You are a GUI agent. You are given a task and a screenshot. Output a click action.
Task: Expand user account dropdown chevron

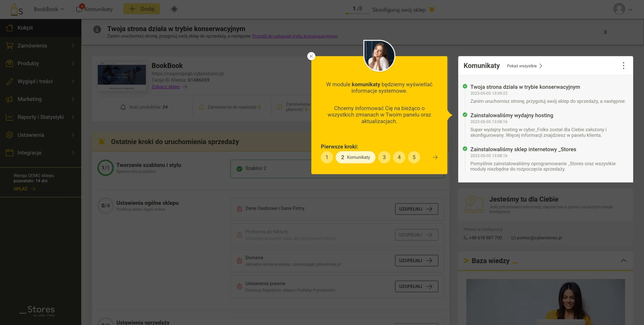click(630, 10)
